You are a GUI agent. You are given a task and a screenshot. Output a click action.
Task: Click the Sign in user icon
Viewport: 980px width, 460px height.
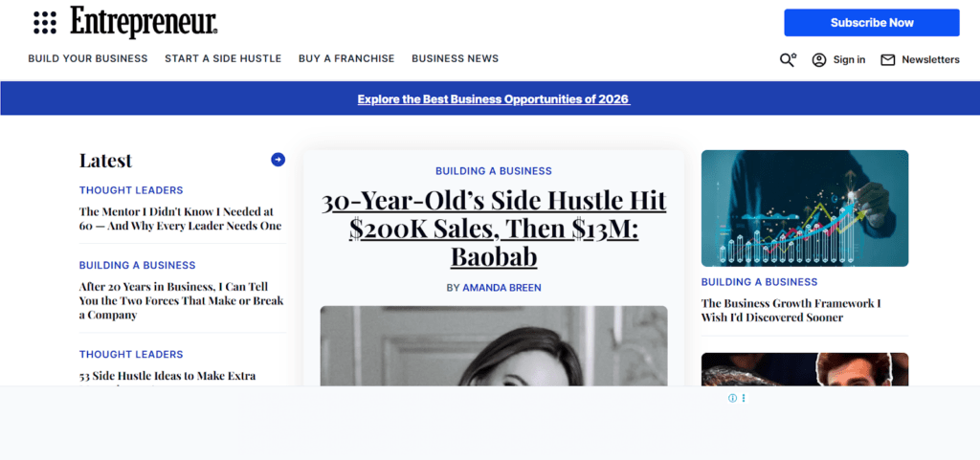(x=819, y=59)
